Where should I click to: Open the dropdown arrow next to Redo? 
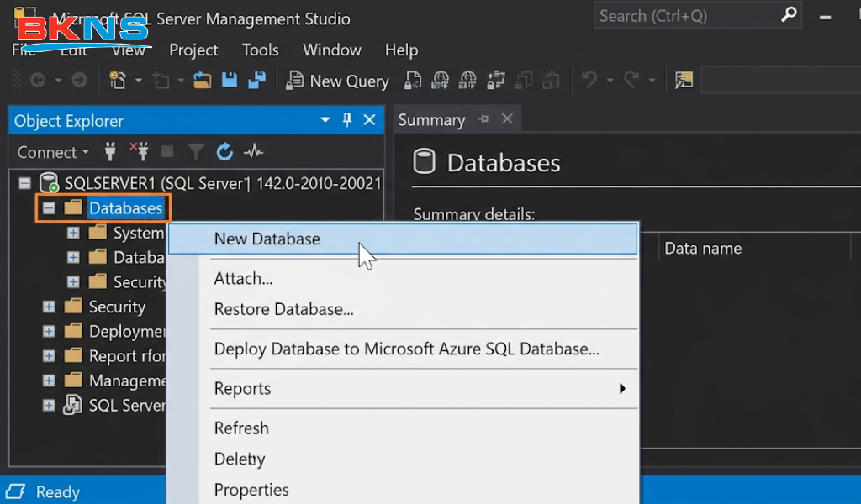pyautogui.click(x=652, y=81)
